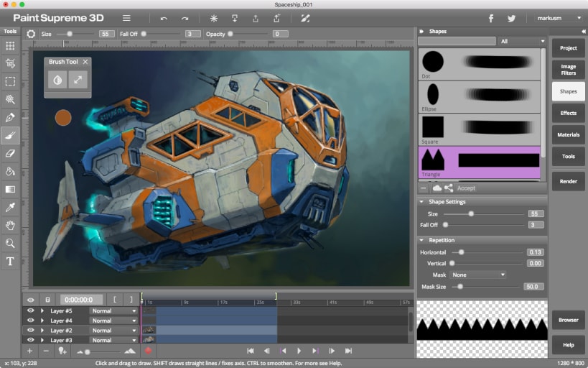Open the Browser button
The image size is (588, 368).
(x=568, y=320)
